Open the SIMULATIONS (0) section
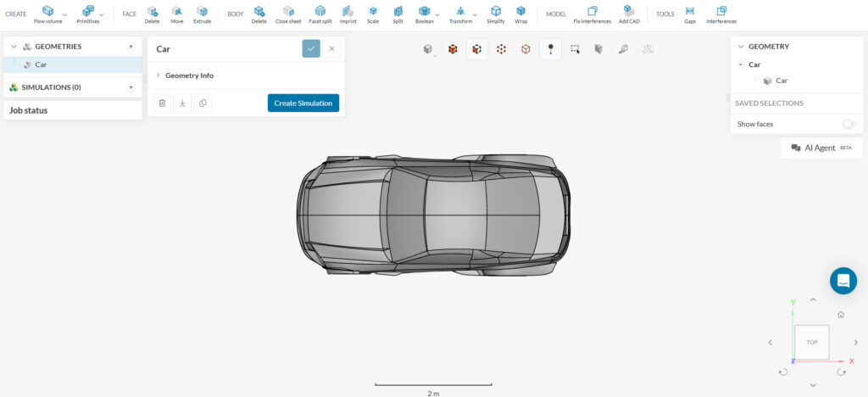 click(x=51, y=87)
